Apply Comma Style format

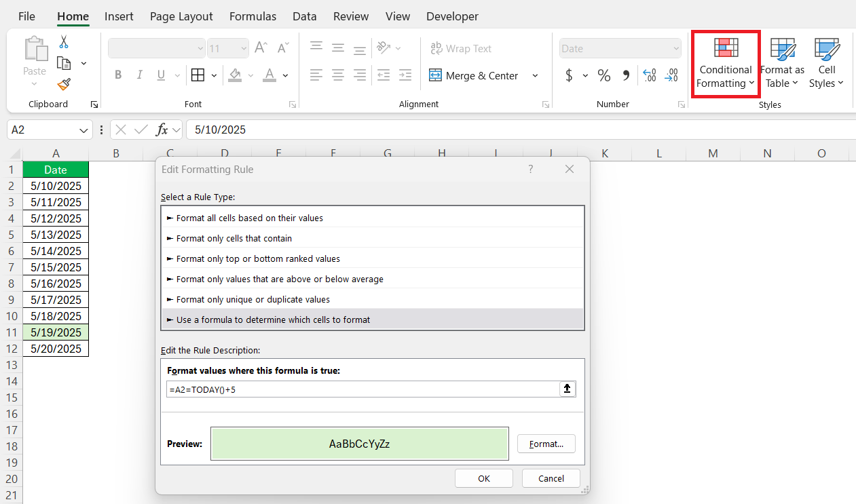pos(625,75)
